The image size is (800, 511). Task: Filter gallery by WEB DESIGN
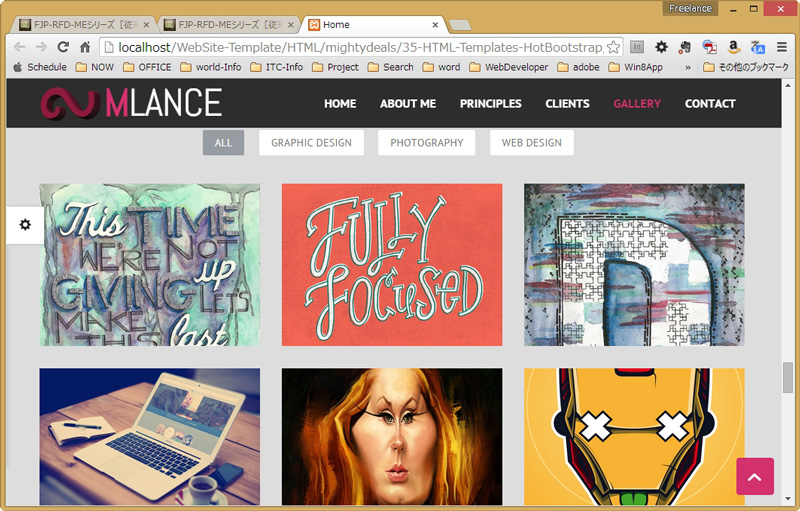coord(532,143)
